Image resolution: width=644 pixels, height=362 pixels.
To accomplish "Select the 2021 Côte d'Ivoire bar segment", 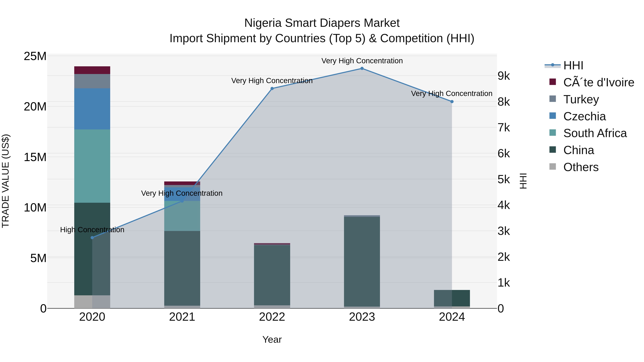I will pos(182,183).
